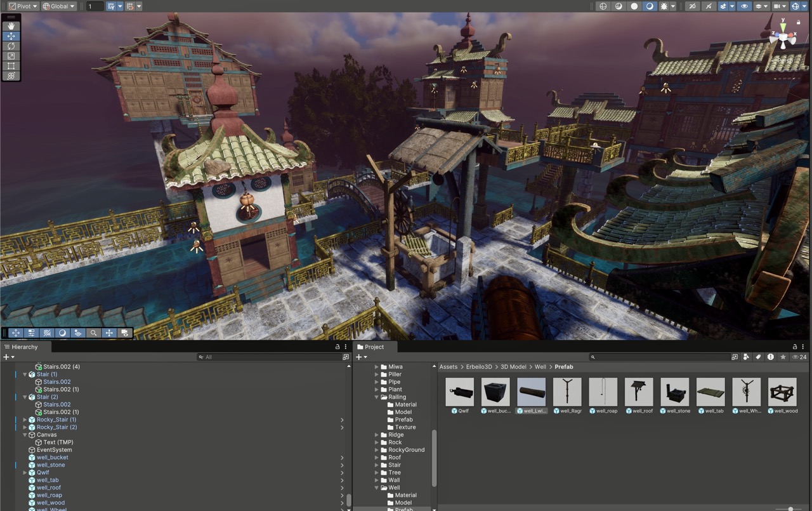Toggle scene visibility eye button
The width and height of the screenshot is (812, 511).
[744, 6]
